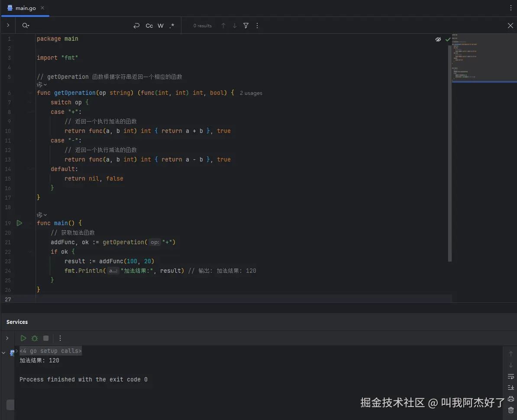Click the code minimap preview
This screenshot has height=420, width=517.
click(x=484, y=58)
